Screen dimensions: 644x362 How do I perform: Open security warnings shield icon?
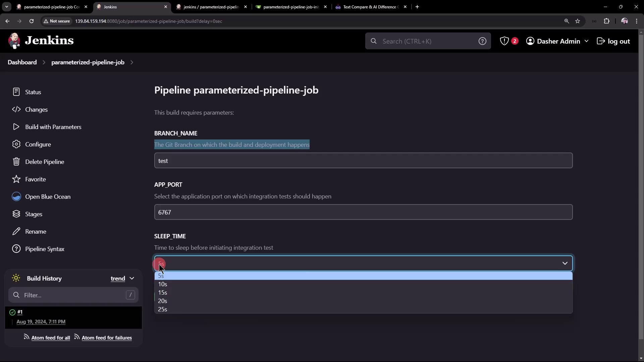coord(504,41)
